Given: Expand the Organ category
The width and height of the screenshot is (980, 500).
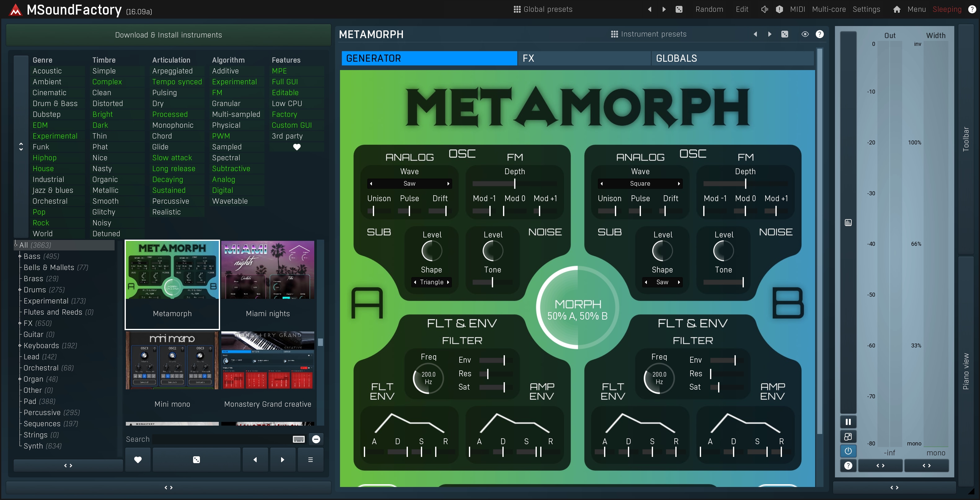Looking at the screenshot, I should coord(20,379).
